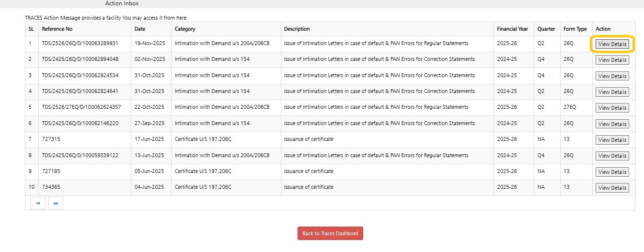Select the Category column header
The height and width of the screenshot is (252, 644).
click(185, 29)
